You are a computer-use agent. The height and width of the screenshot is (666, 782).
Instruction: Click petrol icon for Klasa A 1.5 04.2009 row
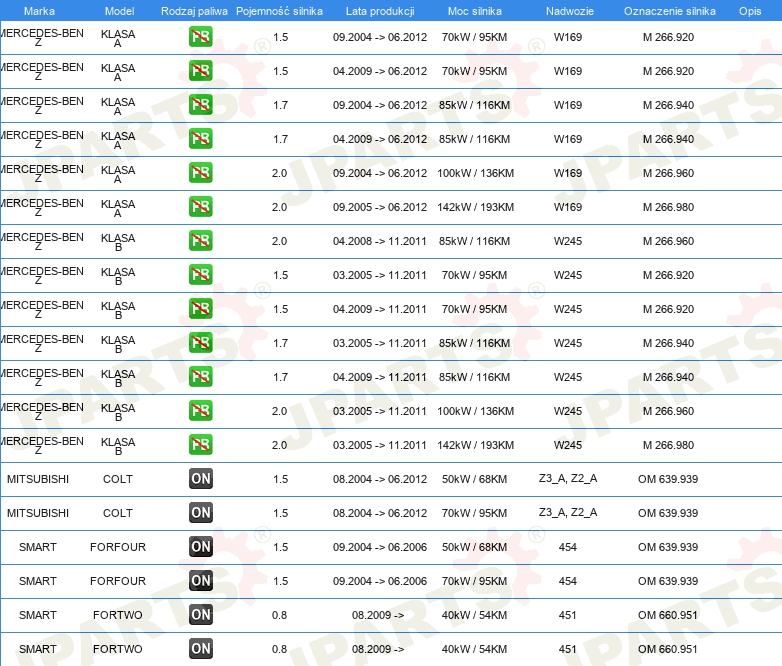tap(200, 71)
